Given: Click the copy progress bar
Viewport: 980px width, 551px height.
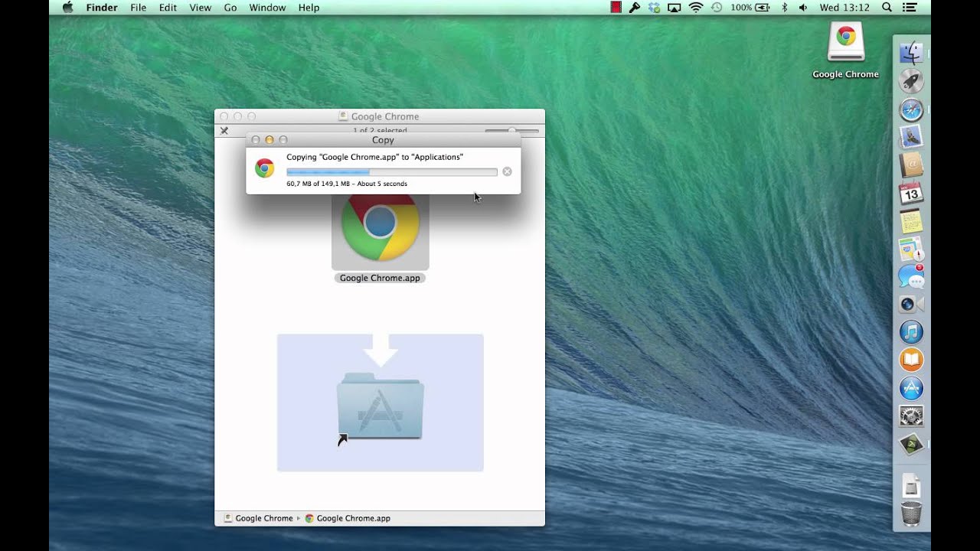Looking at the screenshot, I should (392, 172).
